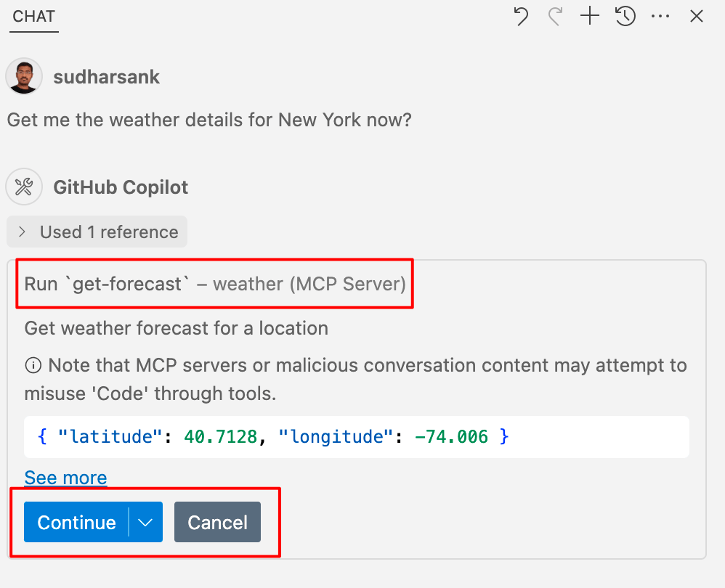Viewport: 725px width, 588px height.
Task: Select the JSON parameters code block
Action: click(355, 436)
